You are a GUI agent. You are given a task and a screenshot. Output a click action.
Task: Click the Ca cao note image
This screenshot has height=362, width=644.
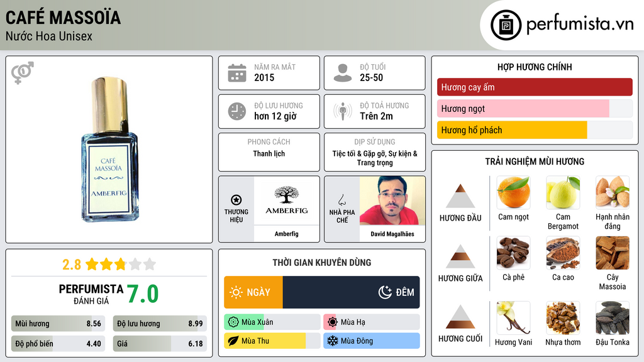[x=563, y=253]
